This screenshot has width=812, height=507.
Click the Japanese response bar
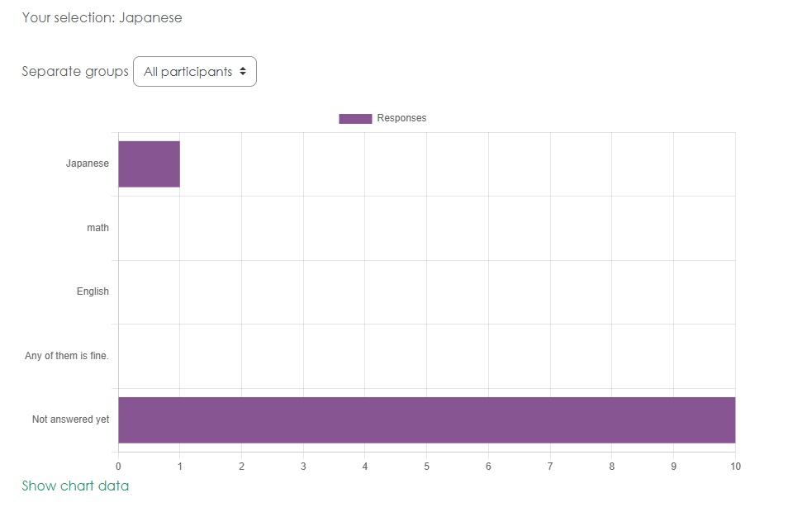coord(149,163)
